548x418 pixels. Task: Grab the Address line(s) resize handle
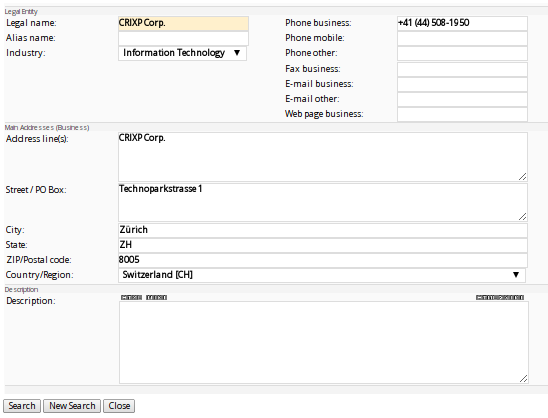[x=522, y=176]
